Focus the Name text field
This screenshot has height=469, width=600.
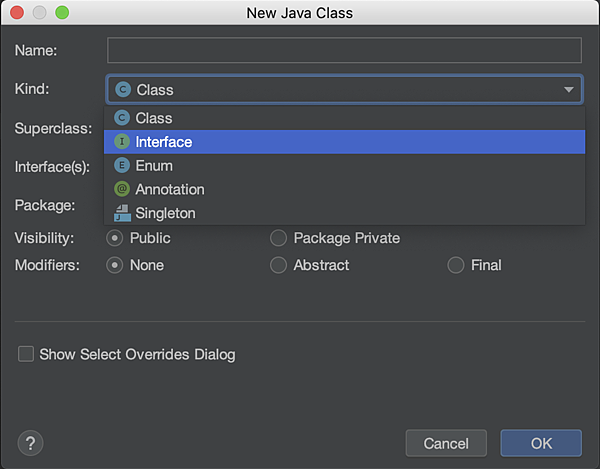(344, 50)
